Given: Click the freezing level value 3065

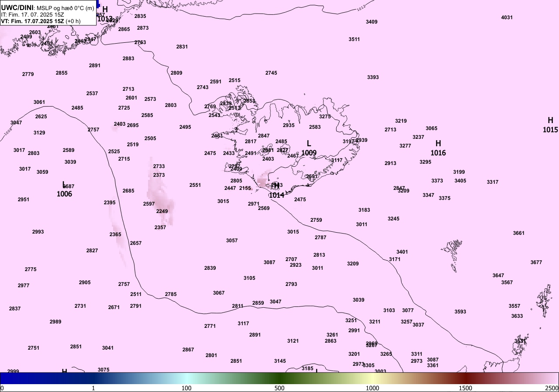Looking at the screenshot, I should 431,128.
